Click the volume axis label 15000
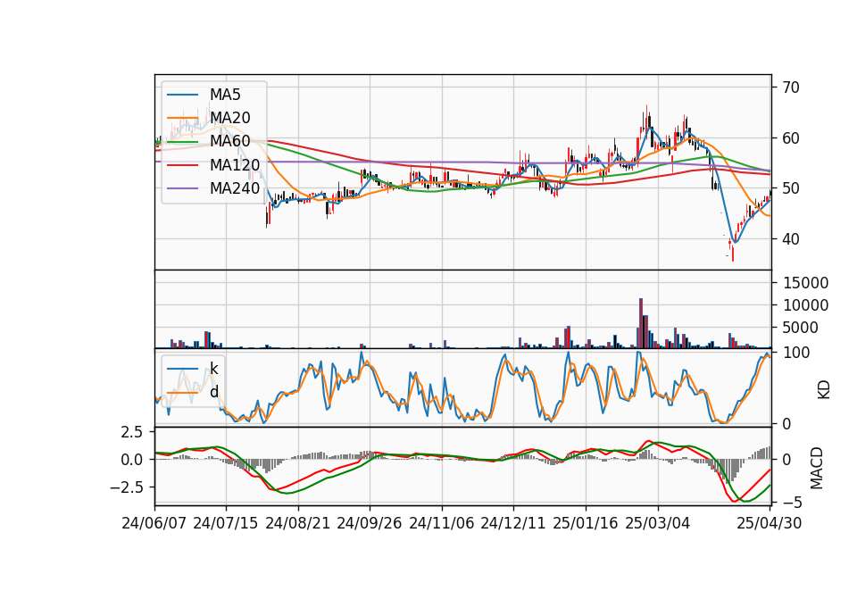The image size is (857, 616). point(805,283)
